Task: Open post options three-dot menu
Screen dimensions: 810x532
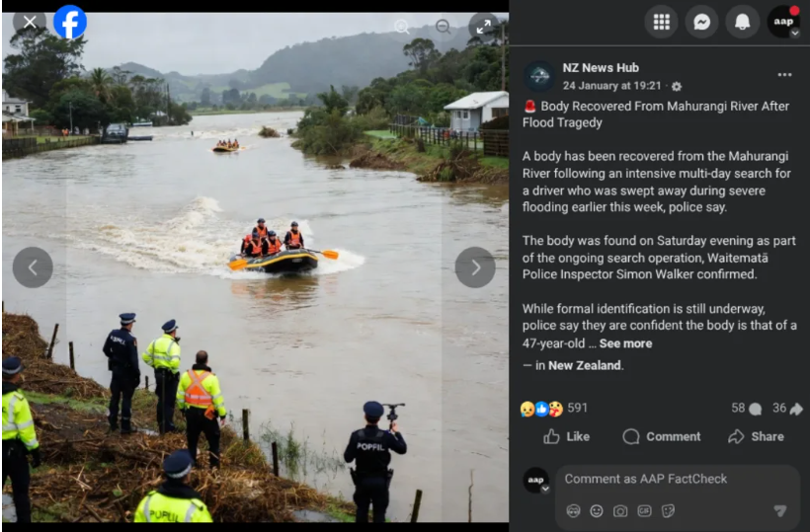Action: tap(784, 75)
